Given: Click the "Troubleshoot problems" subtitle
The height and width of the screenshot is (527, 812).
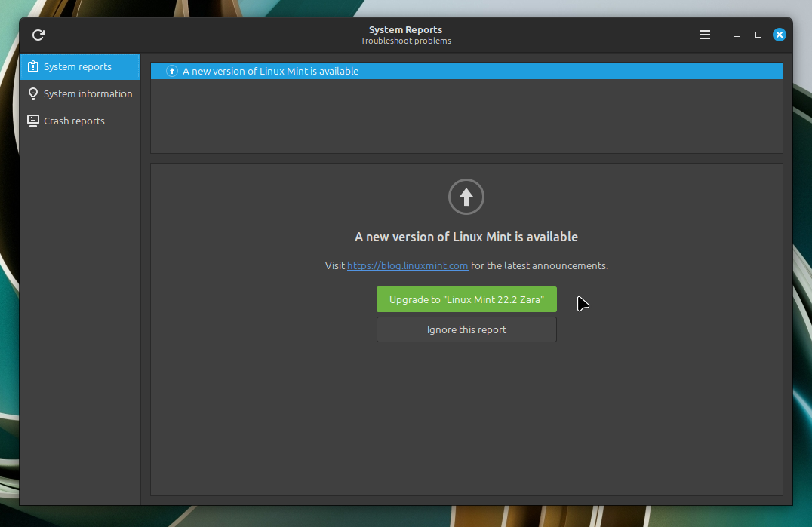Looking at the screenshot, I should 405,41.
